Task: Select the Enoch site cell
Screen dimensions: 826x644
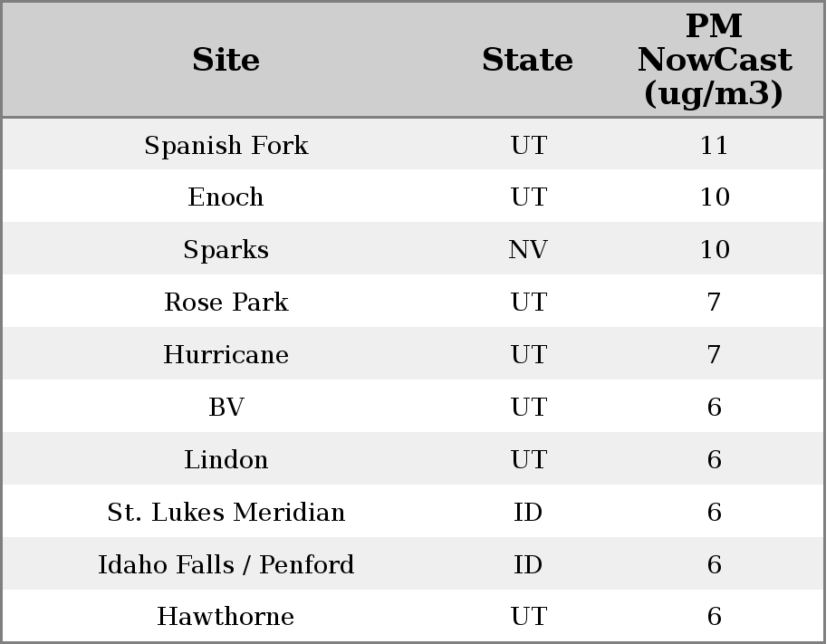Action: pos(226,197)
